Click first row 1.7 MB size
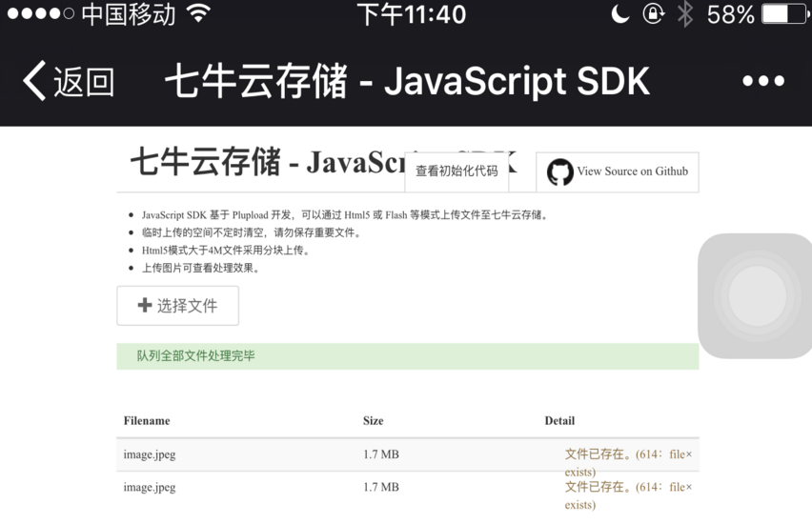Image resolution: width=812 pixels, height=524 pixels. coord(381,454)
